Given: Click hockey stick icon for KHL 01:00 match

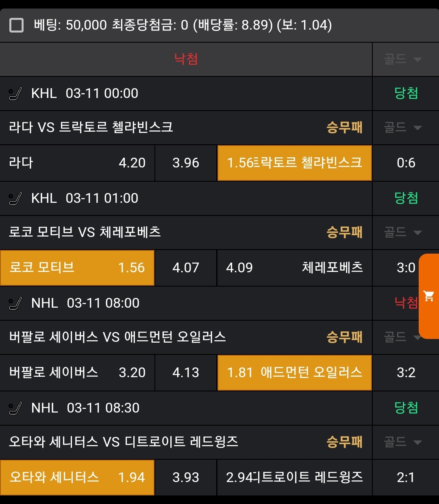Looking at the screenshot, I should tap(15, 199).
